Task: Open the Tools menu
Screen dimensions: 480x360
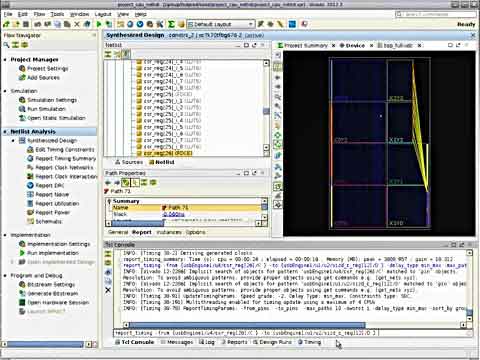Action: tap(57, 14)
